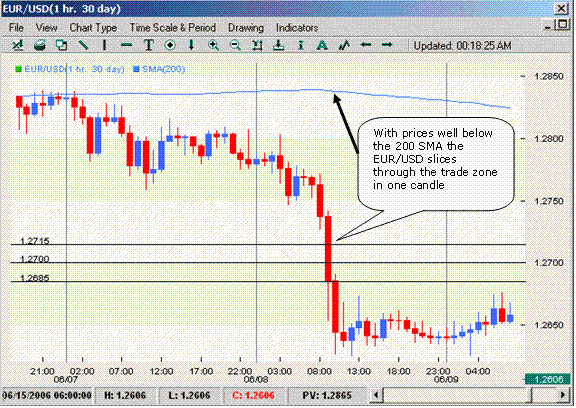Click the blue SMA(200) legend square

[136, 69]
